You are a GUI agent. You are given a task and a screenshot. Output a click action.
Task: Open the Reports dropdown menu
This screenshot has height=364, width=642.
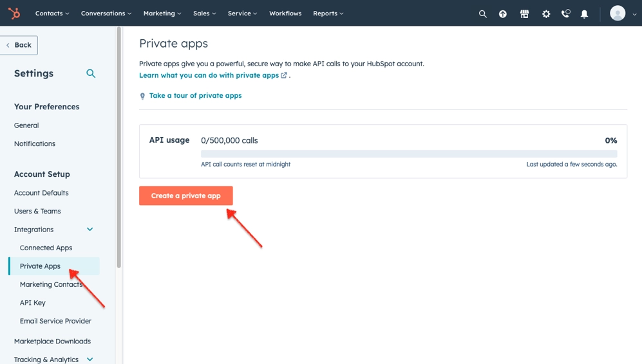point(328,13)
